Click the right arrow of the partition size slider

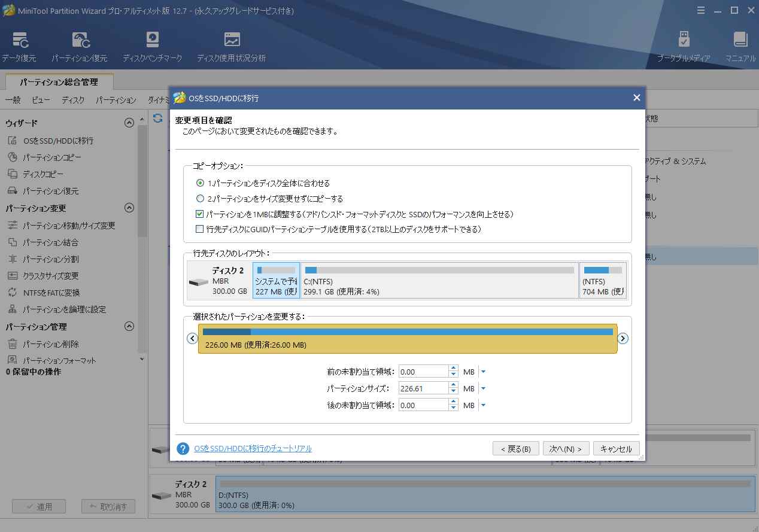[x=623, y=338]
